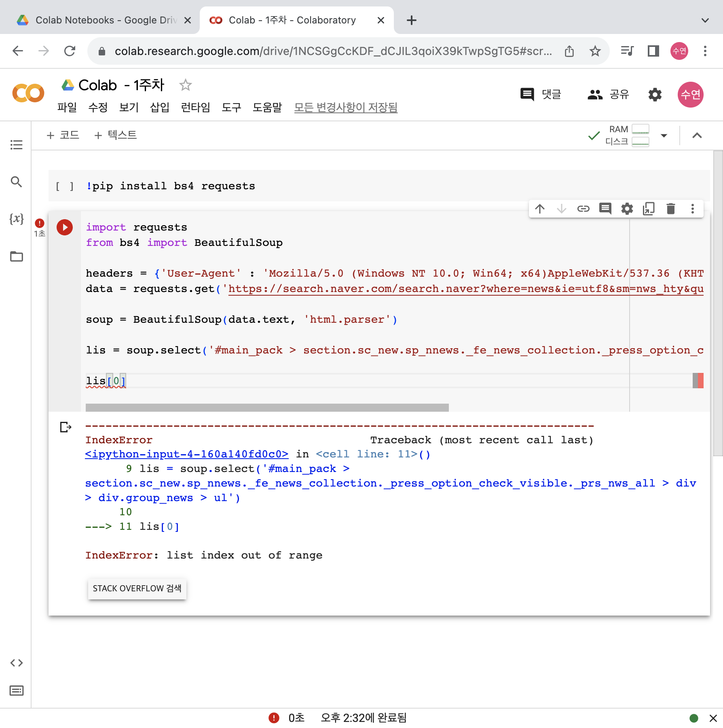Screen dimensions: 723x728
Task: Expand the browser tab search dropdown
Action: 705,20
